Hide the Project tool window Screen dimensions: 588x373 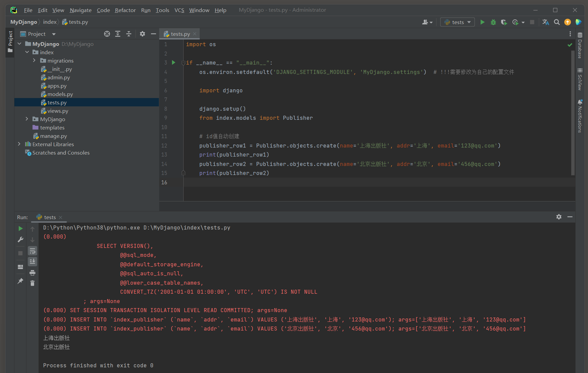(x=154, y=34)
